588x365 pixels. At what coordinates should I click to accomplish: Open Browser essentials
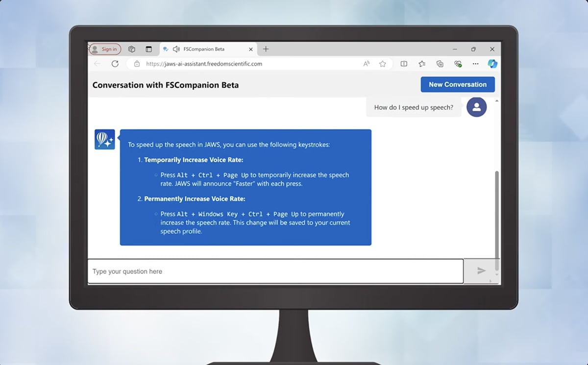[458, 64]
